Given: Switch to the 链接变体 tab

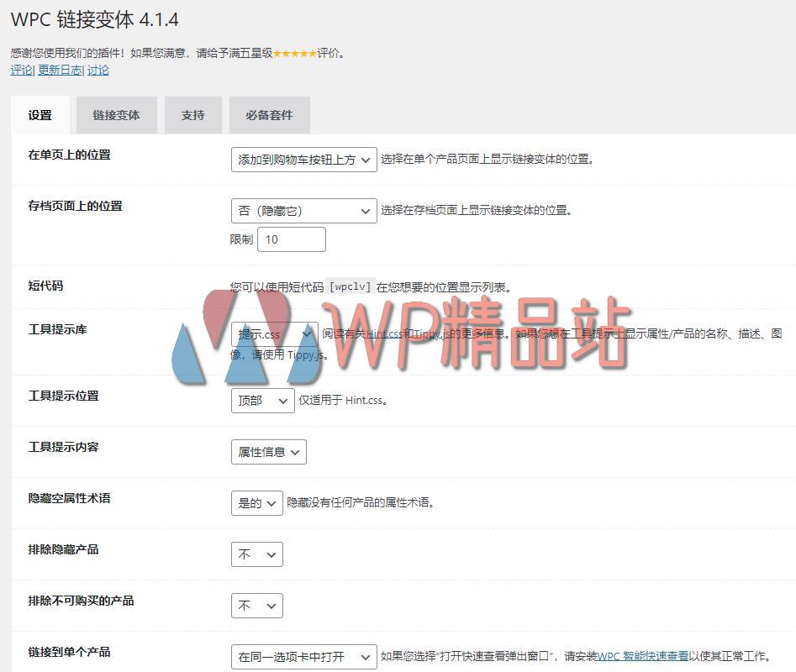Looking at the screenshot, I should [x=115, y=115].
